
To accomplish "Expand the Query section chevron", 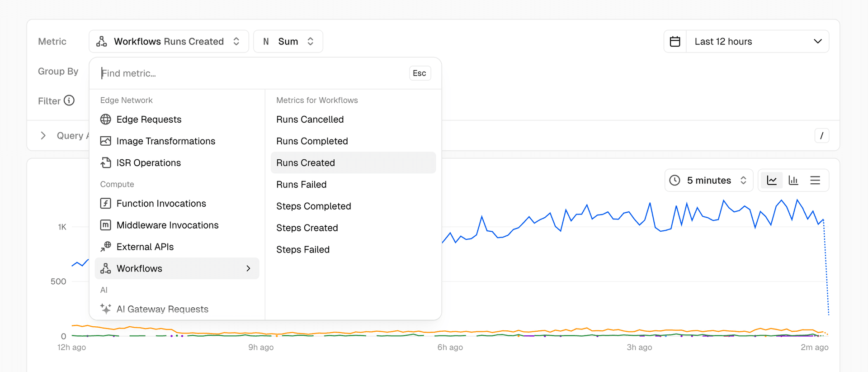I will tap(43, 136).
